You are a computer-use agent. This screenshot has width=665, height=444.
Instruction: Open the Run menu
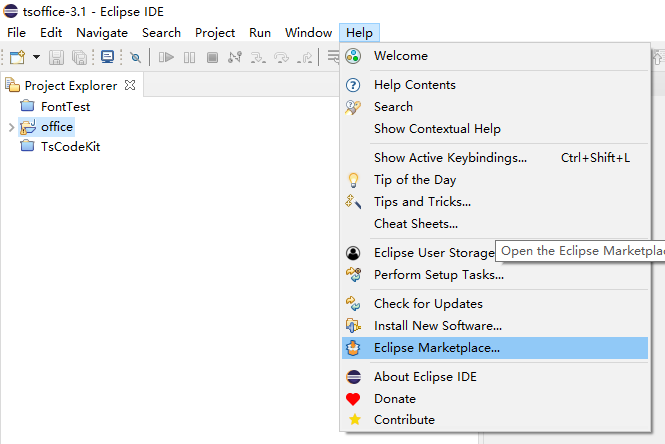point(260,33)
